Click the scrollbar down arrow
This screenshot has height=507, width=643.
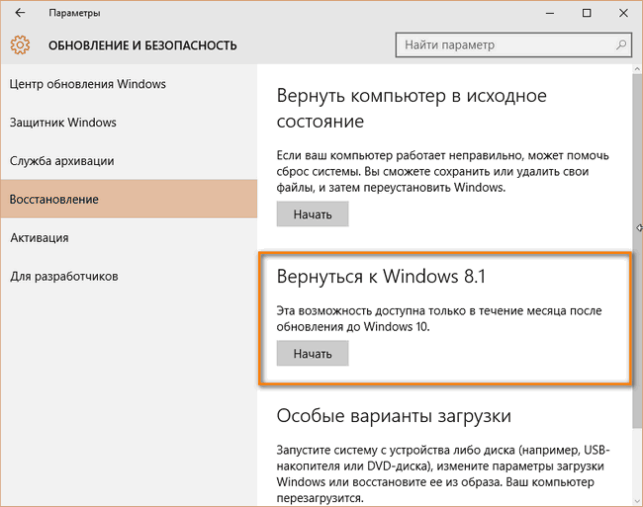pyautogui.click(x=638, y=501)
